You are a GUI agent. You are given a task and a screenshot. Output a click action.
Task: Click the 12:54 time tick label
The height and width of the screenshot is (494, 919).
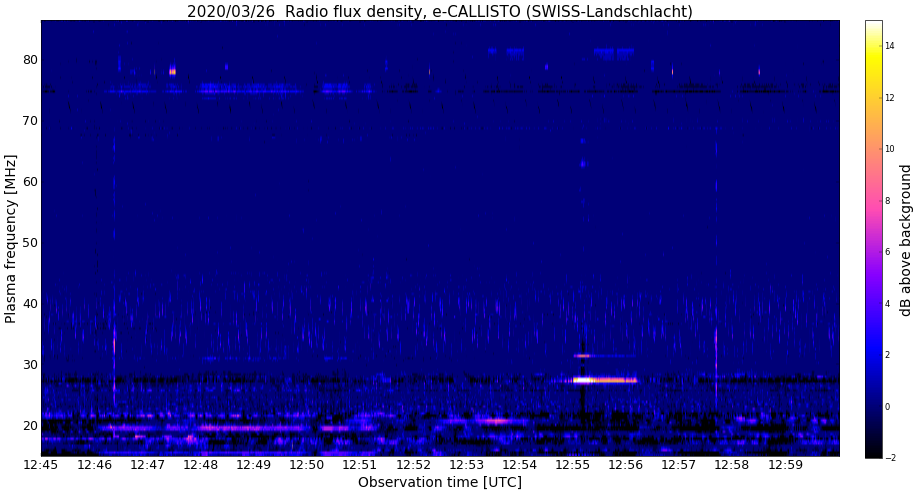click(x=520, y=465)
